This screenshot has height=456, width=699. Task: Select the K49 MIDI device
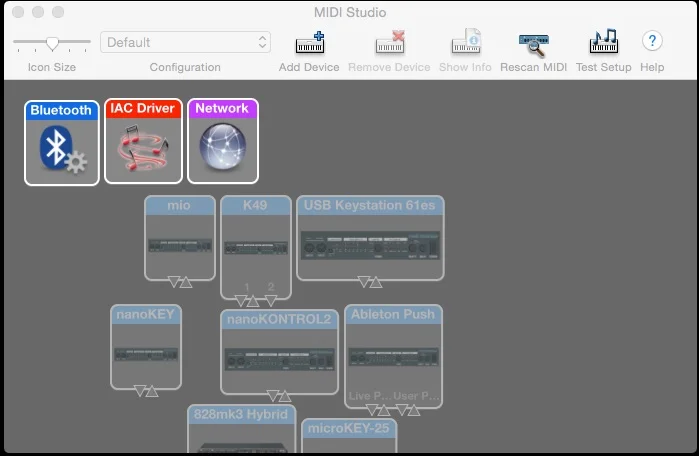click(256, 246)
